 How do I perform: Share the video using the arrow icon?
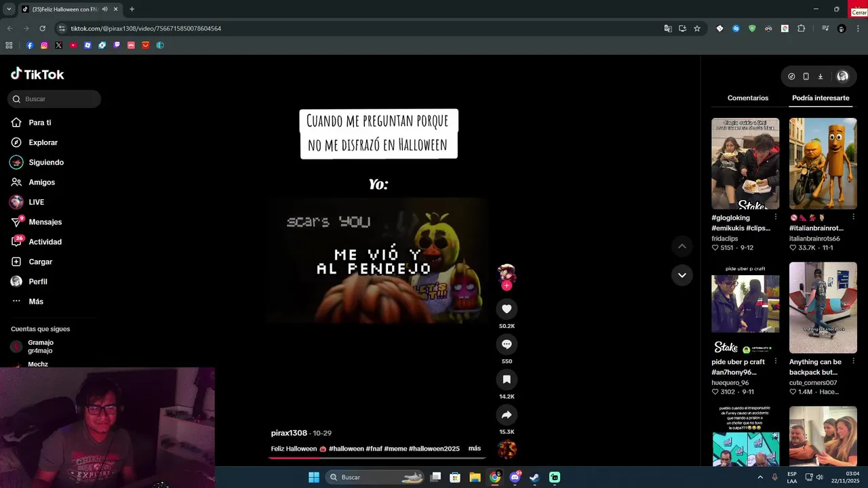coord(507,415)
